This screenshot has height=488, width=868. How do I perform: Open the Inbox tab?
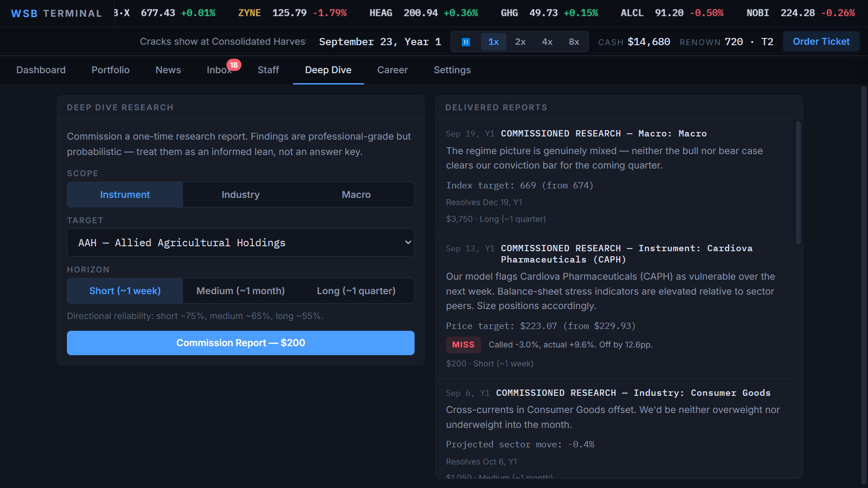pos(219,70)
